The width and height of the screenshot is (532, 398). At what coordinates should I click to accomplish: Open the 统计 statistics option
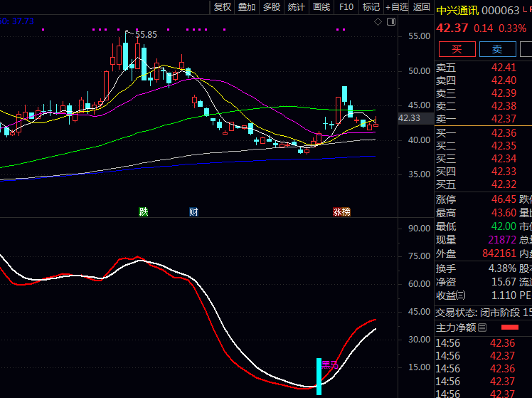(297, 7)
